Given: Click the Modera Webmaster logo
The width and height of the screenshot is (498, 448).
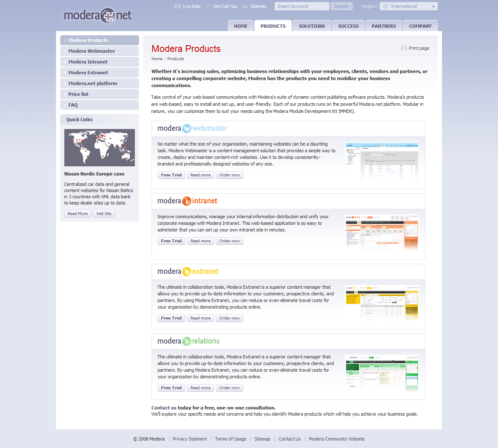Looking at the screenshot, I should 192,128.
